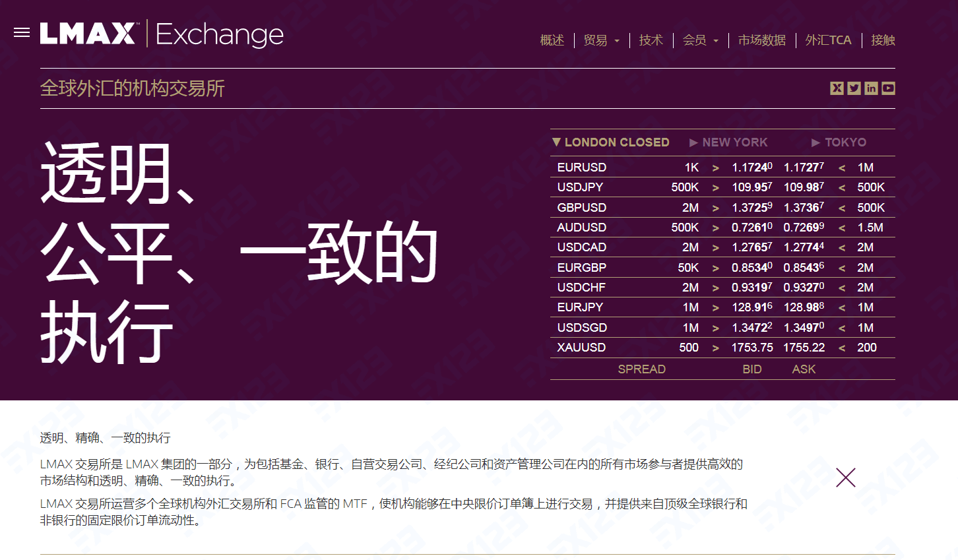Click AUDUSD bid price 0.72610

coord(752,228)
